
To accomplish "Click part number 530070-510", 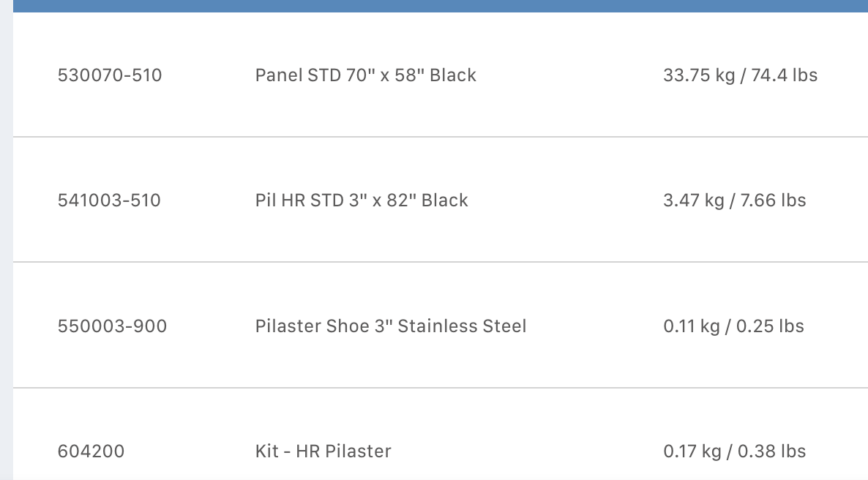I will pyautogui.click(x=110, y=75).
